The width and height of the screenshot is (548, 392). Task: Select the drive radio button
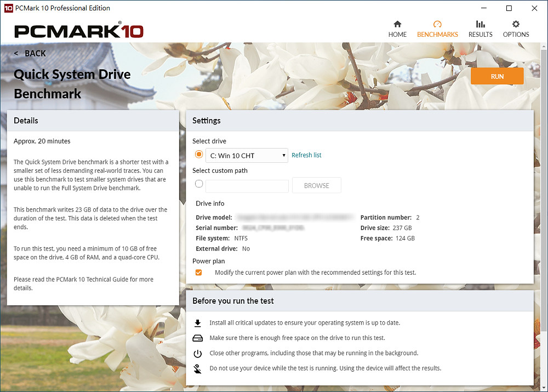[x=199, y=154]
